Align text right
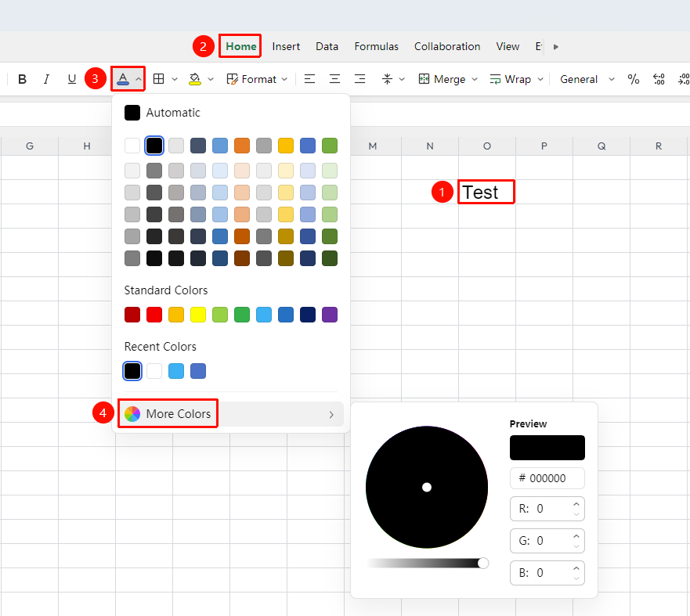The width and height of the screenshot is (690, 616). pos(360,79)
